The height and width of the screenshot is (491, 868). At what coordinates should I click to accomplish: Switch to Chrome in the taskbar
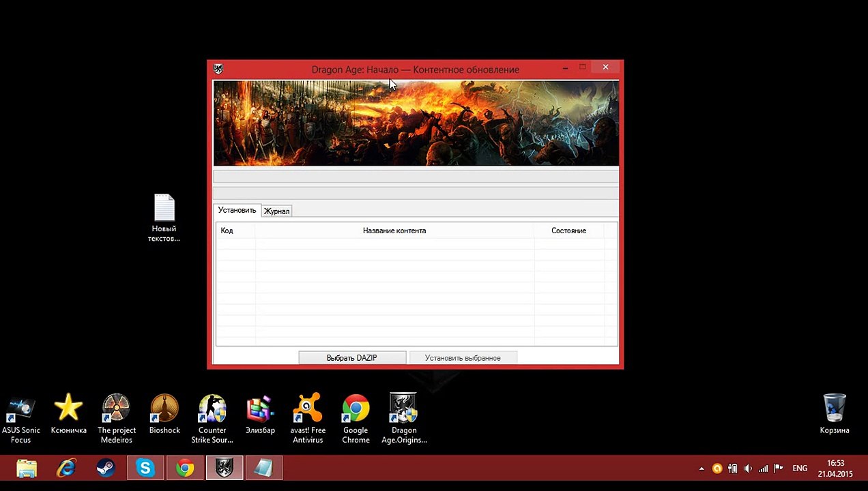185,468
